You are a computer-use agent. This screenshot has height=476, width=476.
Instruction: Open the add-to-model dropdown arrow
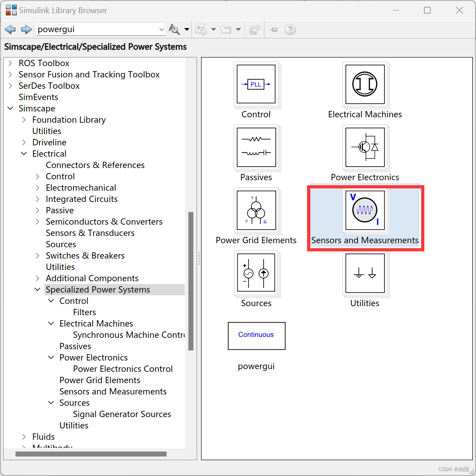point(213,29)
